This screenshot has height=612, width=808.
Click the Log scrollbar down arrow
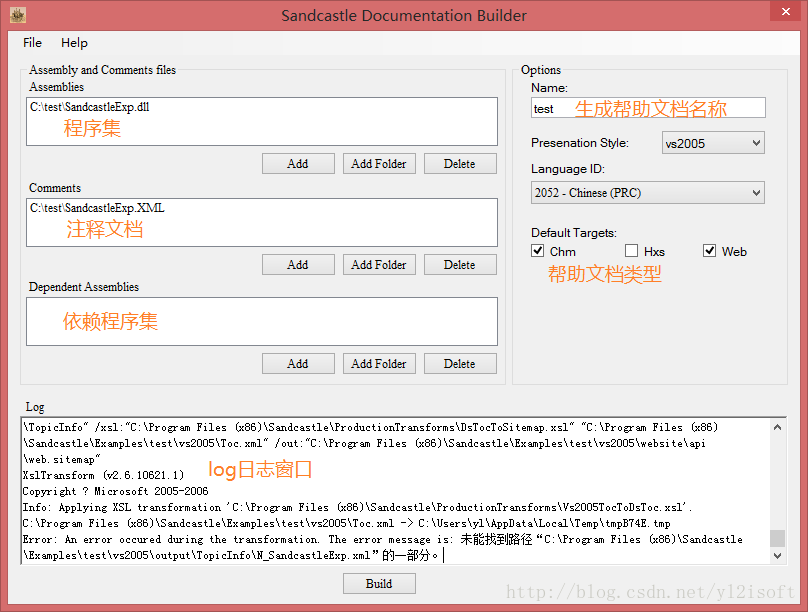pyautogui.click(x=778, y=555)
